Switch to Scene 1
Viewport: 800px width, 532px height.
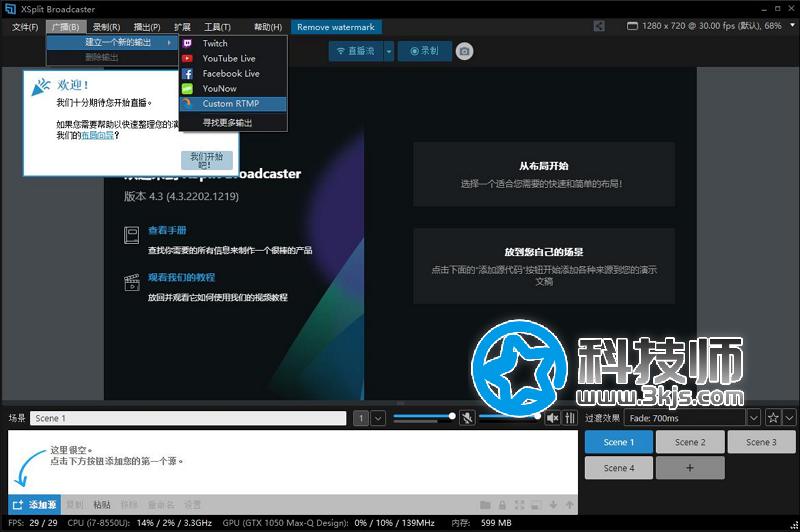click(618, 442)
